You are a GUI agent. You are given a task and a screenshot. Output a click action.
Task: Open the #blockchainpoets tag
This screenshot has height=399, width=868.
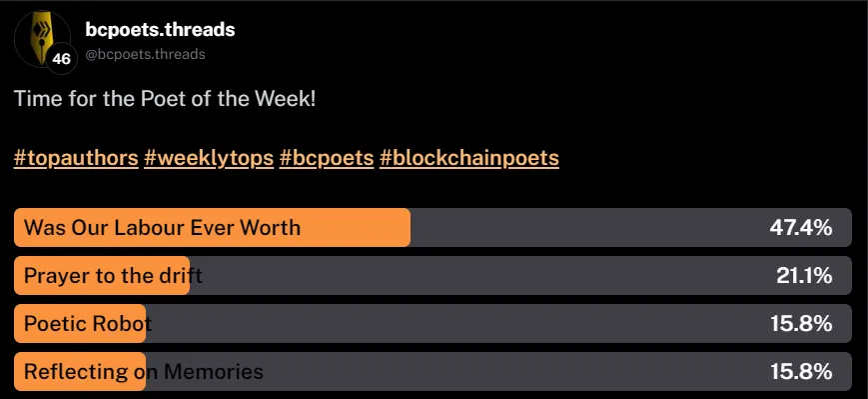(469, 158)
